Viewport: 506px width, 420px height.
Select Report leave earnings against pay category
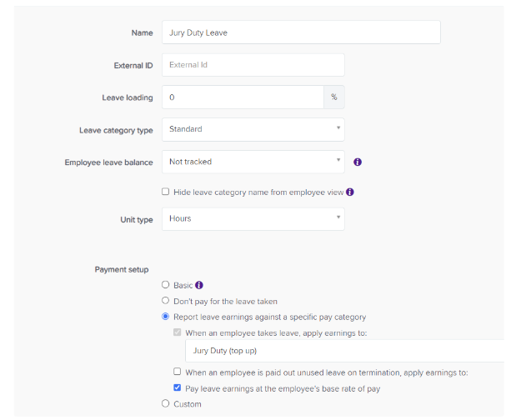[166, 317]
